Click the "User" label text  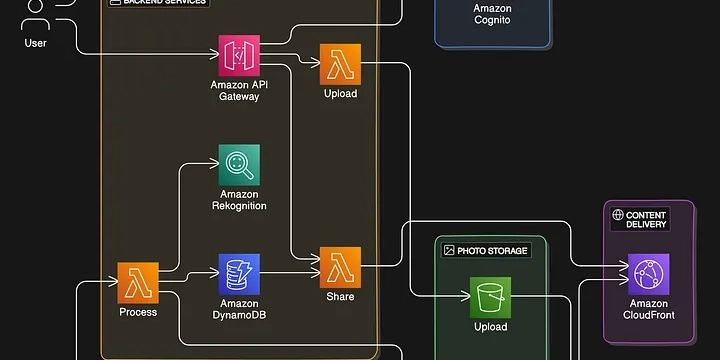[35, 43]
